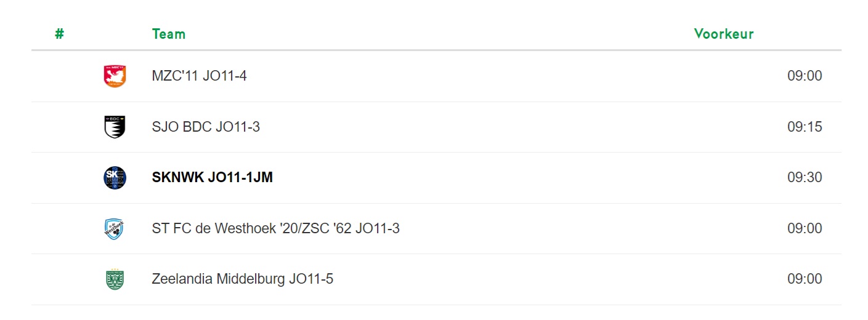
Task: Open ST FC de Westhoek '20/ZSC '62 JO11-3
Action: (275, 228)
